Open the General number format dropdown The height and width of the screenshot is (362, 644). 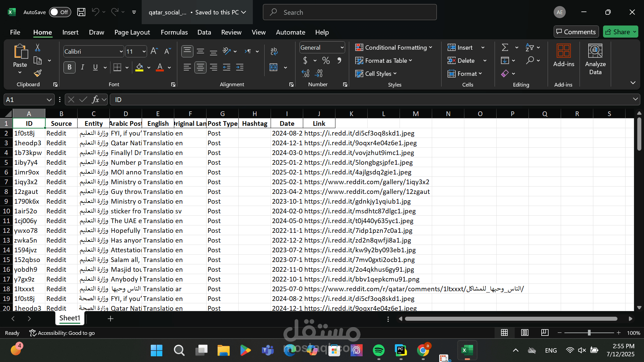tap(342, 48)
